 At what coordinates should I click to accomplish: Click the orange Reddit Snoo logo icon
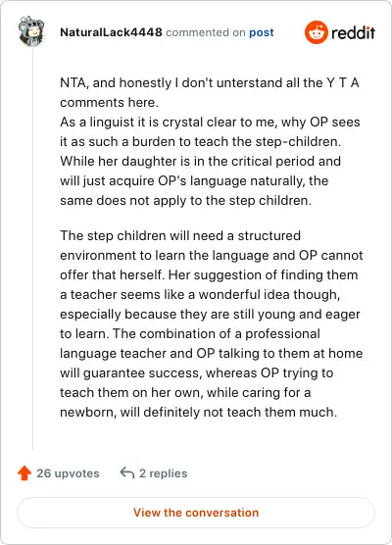317,32
